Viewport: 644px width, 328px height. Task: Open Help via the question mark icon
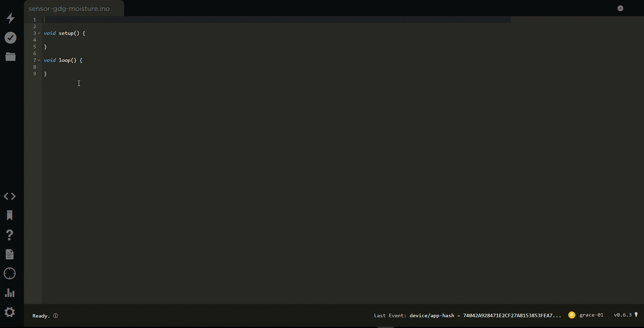[x=10, y=235]
